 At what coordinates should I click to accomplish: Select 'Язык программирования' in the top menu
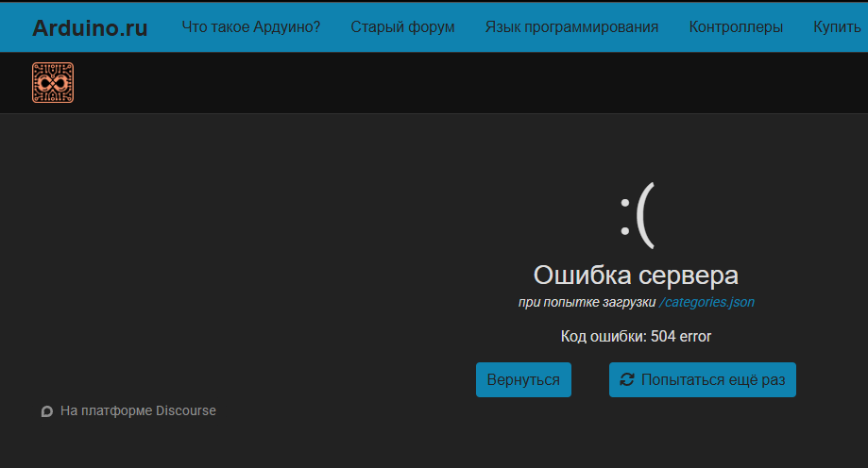click(571, 26)
